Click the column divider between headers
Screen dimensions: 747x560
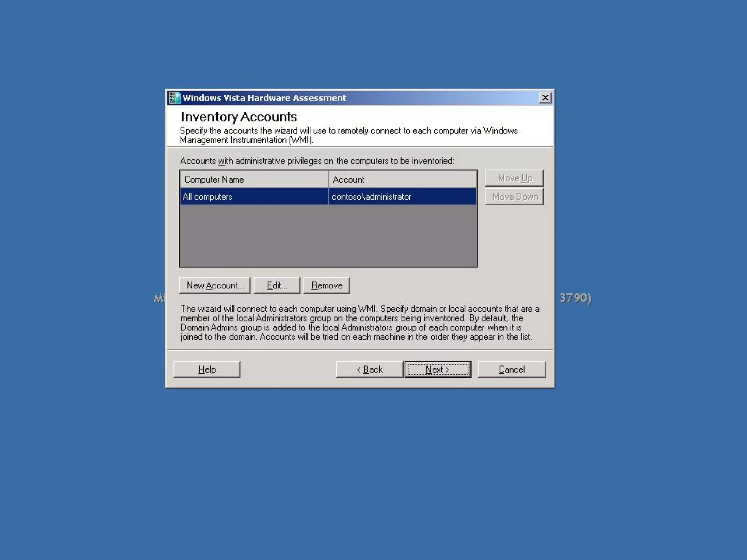pyautogui.click(x=329, y=179)
